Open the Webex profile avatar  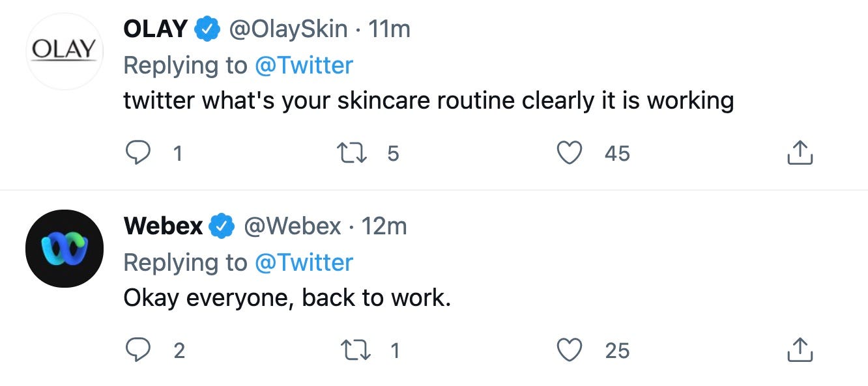click(65, 248)
